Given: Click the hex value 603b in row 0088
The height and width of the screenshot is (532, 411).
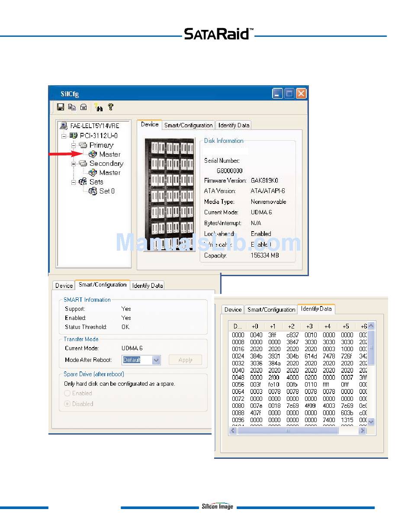Looking at the screenshot, I should point(347,413).
